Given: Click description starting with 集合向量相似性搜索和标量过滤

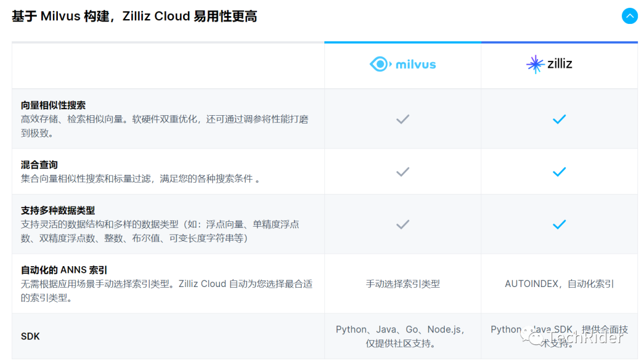Looking at the screenshot, I should click(141, 178).
